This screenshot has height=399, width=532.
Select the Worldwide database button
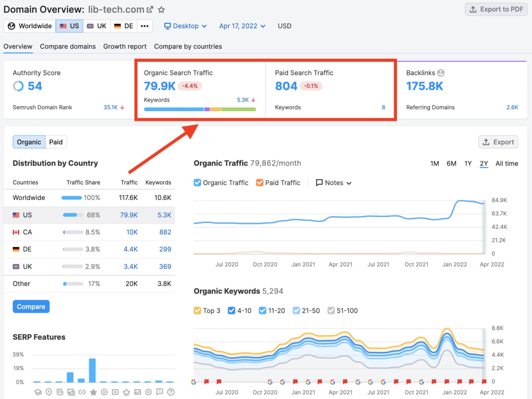coord(30,26)
